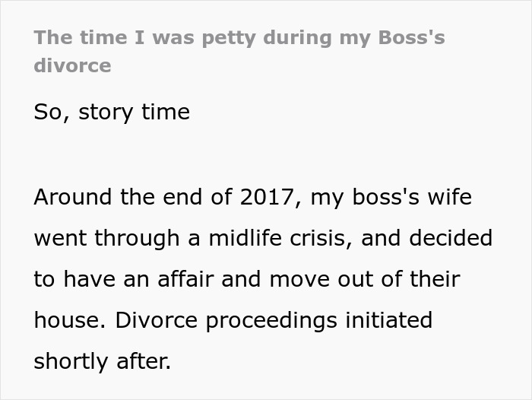The height and width of the screenshot is (400, 532).
Task: Click the word "house" in the paragraph
Action: point(68,321)
